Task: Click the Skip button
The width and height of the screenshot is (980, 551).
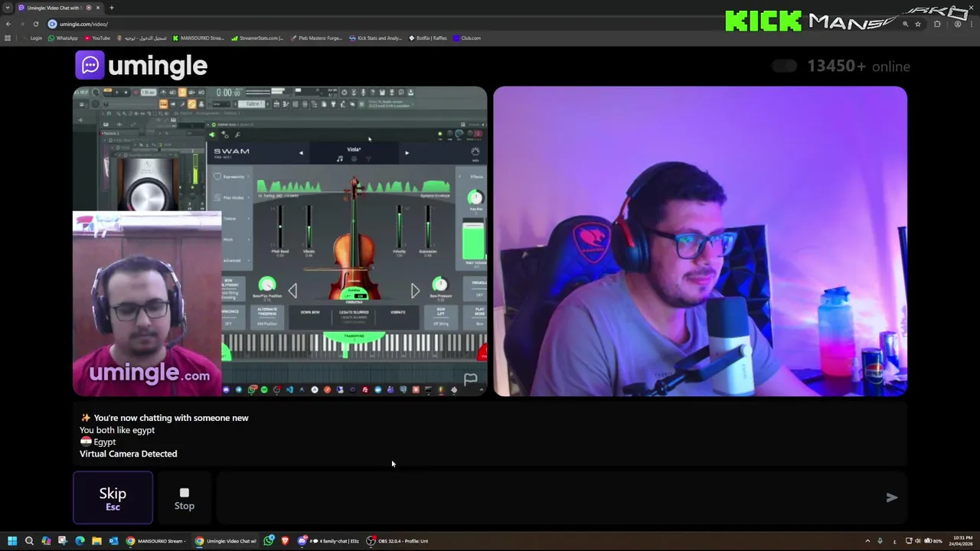Action: coord(113,497)
